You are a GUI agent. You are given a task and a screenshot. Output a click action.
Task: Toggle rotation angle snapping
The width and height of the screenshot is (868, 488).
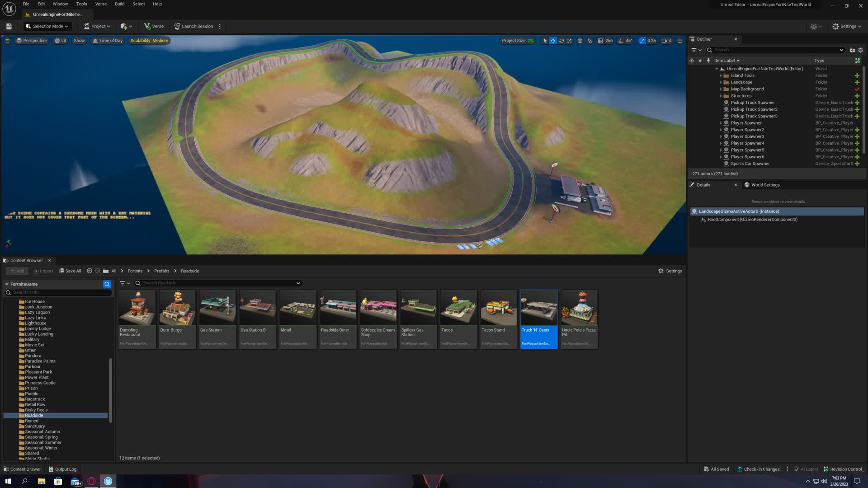point(621,41)
